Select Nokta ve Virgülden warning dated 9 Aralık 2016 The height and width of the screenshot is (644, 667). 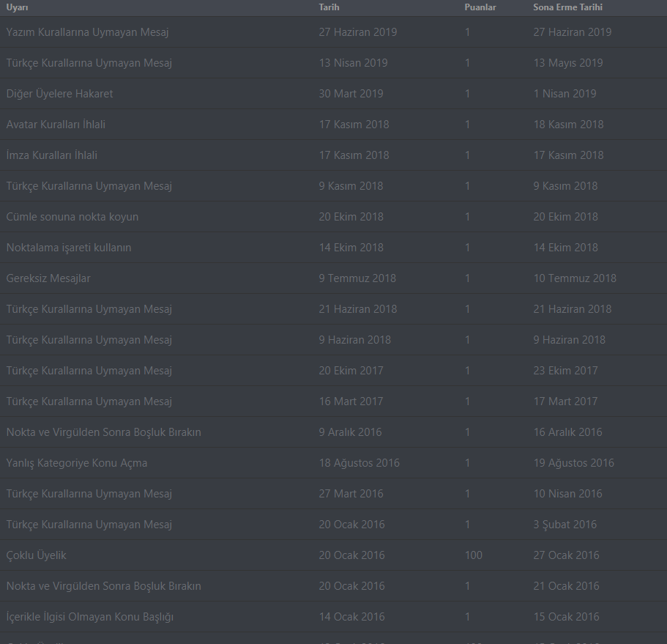pos(103,432)
